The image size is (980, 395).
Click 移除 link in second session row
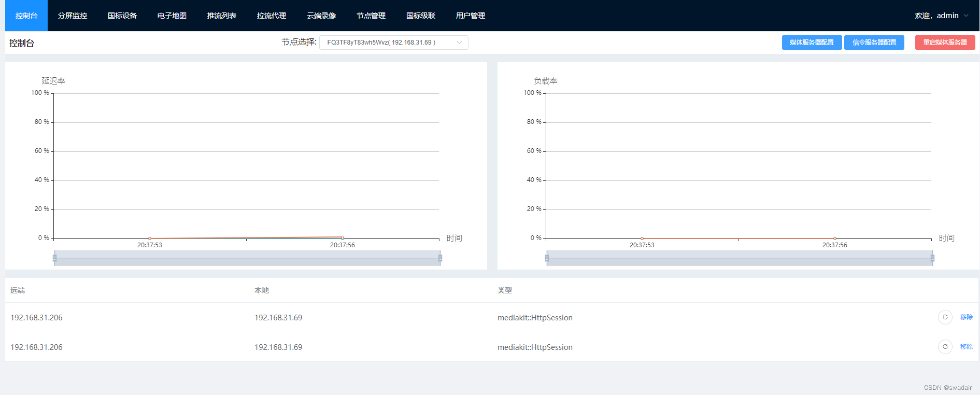pyautogui.click(x=967, y=347)
